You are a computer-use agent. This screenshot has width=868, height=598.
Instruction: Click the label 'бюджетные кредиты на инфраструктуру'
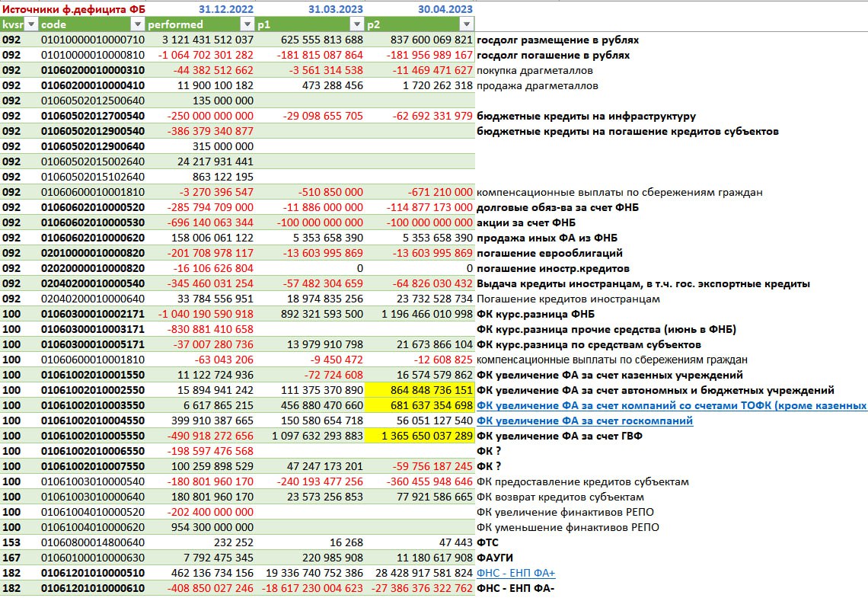[x=586, y=117]
